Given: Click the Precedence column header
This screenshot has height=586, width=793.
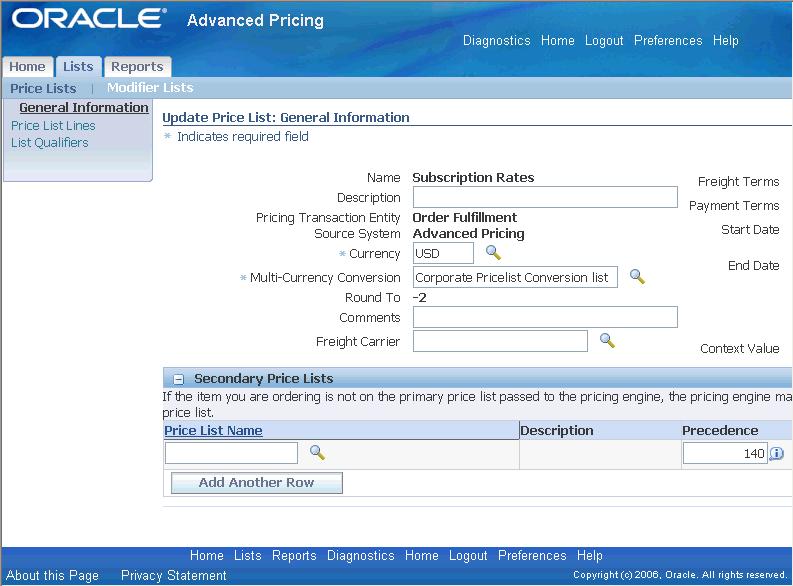Looking at the screenshot, I should click(720, 430).
